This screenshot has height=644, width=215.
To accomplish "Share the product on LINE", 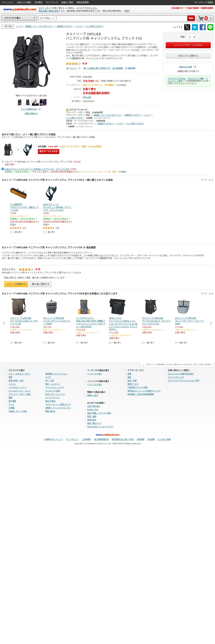I will point(210,27).
